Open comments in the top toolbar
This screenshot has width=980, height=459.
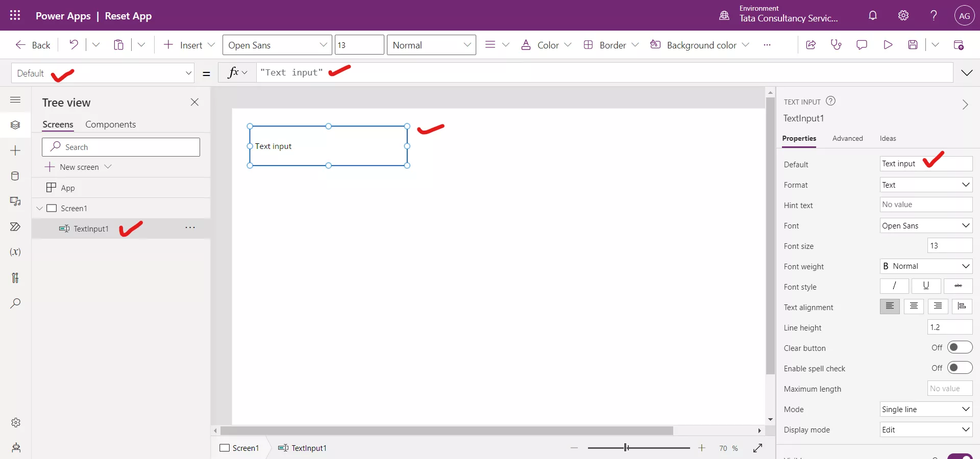[x=862, y=45]
